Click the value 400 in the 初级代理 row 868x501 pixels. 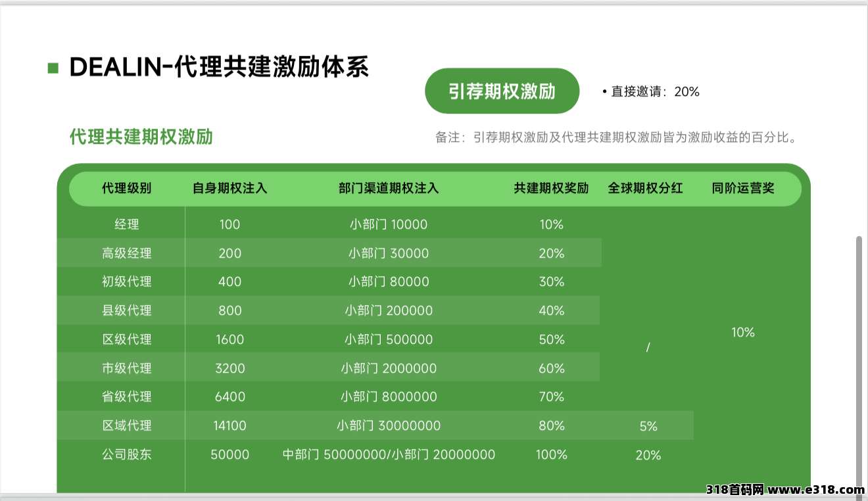[229, 281]
